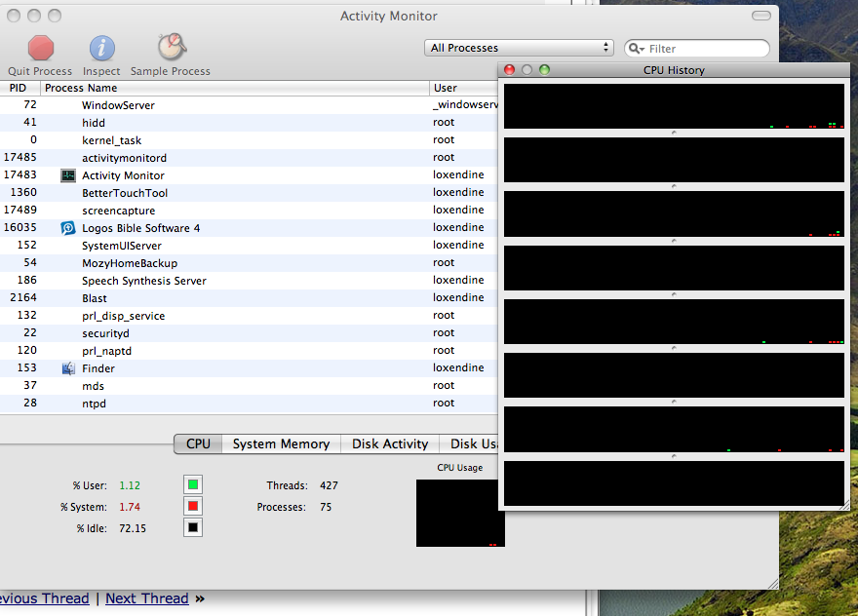Select the Logos Bible Software 4 icon

[x=68, y=228]
